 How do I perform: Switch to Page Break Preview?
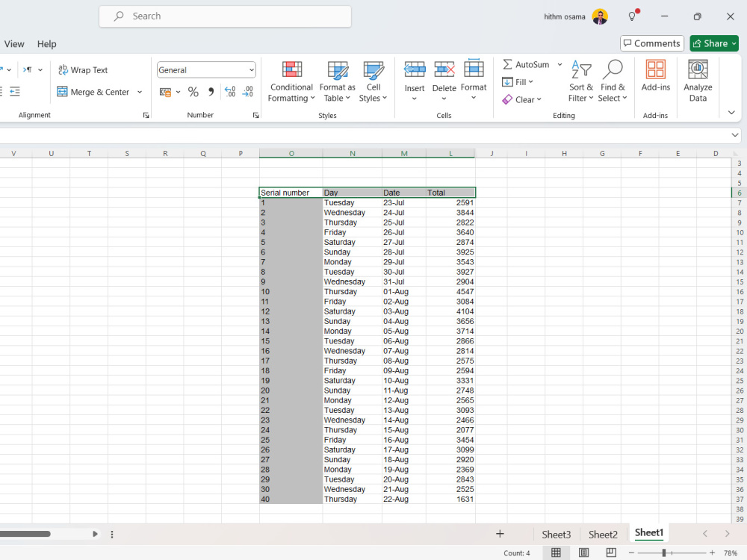tap(611, 553)
